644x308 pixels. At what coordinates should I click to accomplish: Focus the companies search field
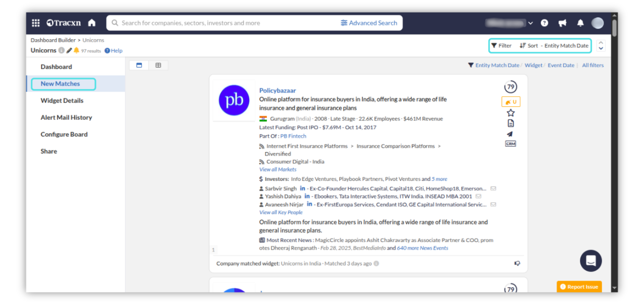(x=221, y=23)
